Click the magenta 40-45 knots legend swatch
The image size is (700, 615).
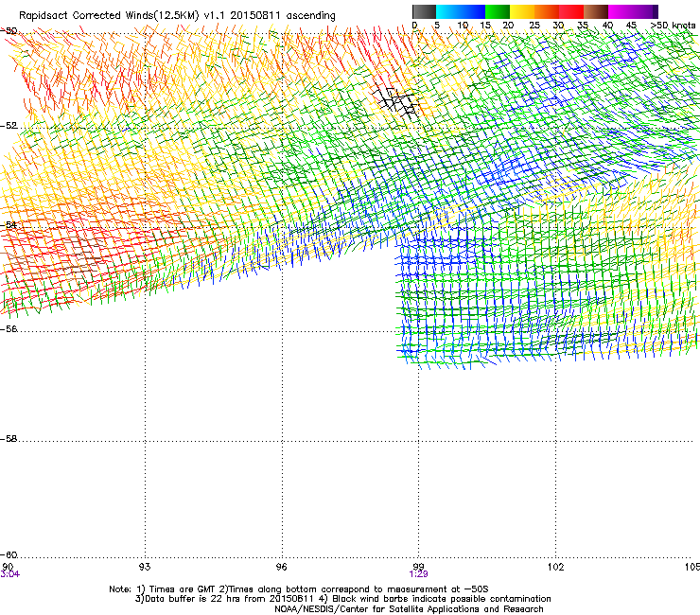click(x=621, y=11)
